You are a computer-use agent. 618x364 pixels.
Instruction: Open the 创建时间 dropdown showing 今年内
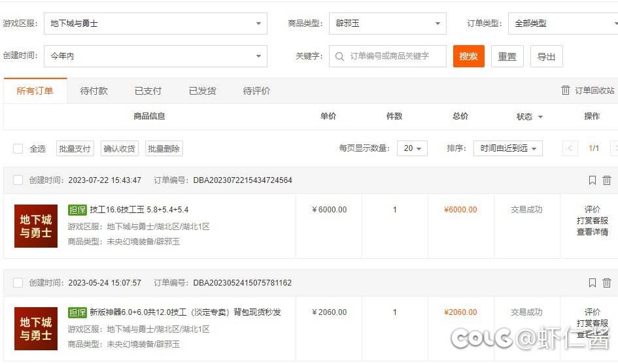(155, 56)
